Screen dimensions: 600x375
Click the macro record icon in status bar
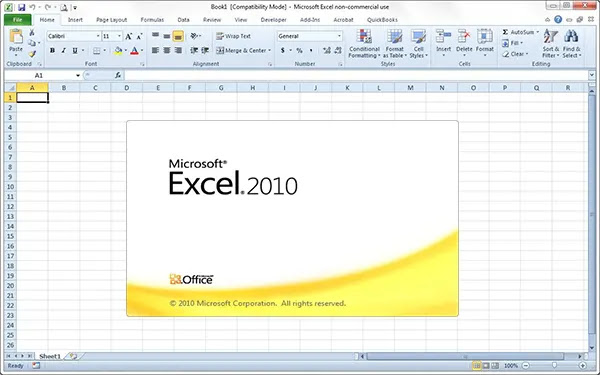[x=36, y=366]
